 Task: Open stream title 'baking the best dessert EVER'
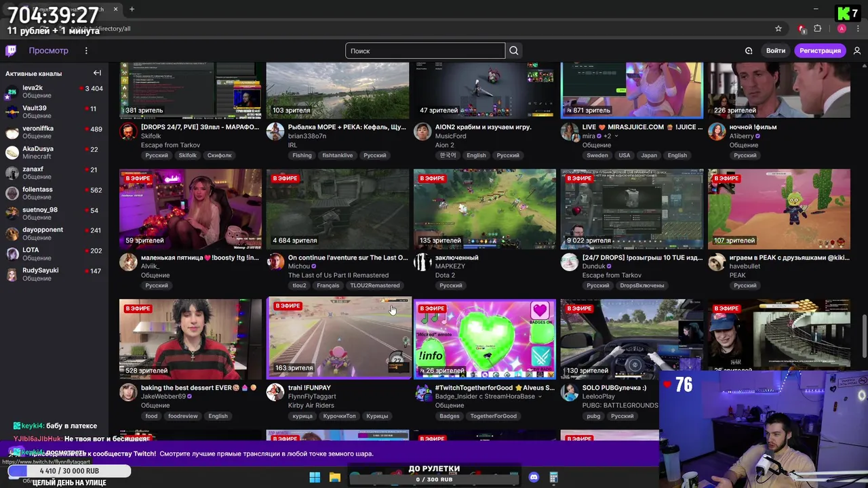199,388
